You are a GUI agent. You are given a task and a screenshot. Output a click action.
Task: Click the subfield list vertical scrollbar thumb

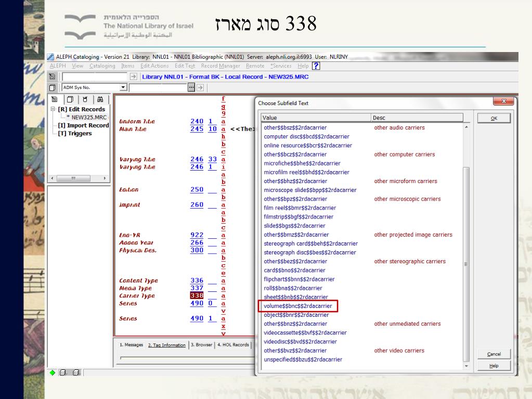466,264
